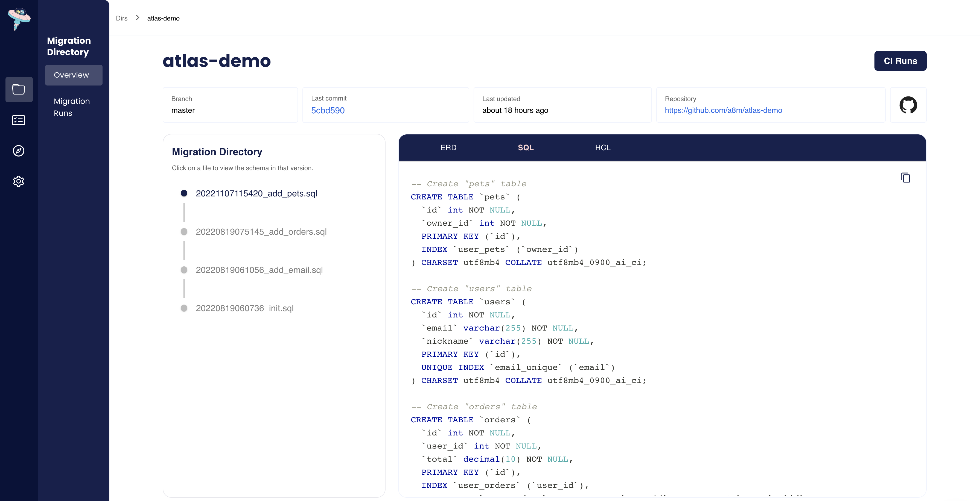Open the Migration Runs checklist icon
980x501 pixels.
[x=19, y=120]
